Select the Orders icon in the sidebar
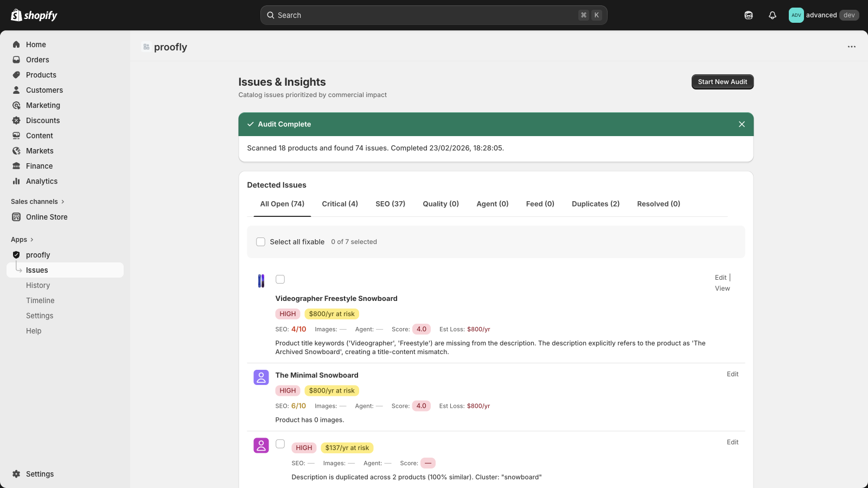This screenshot has width=868, height=488. tap(17, 60)
